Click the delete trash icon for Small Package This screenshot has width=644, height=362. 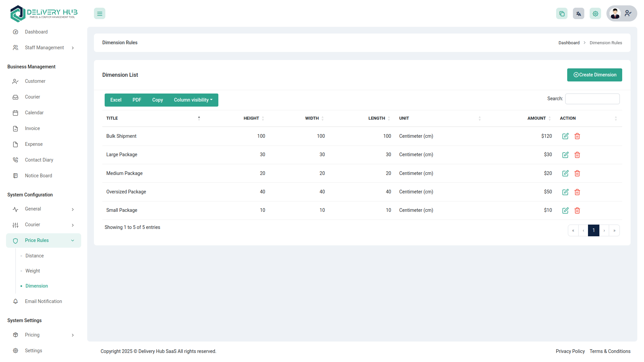tap(577, 210)
